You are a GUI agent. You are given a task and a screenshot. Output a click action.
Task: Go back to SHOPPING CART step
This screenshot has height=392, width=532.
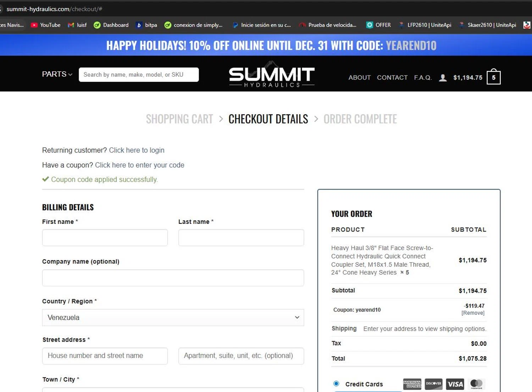tap(179, 119)
